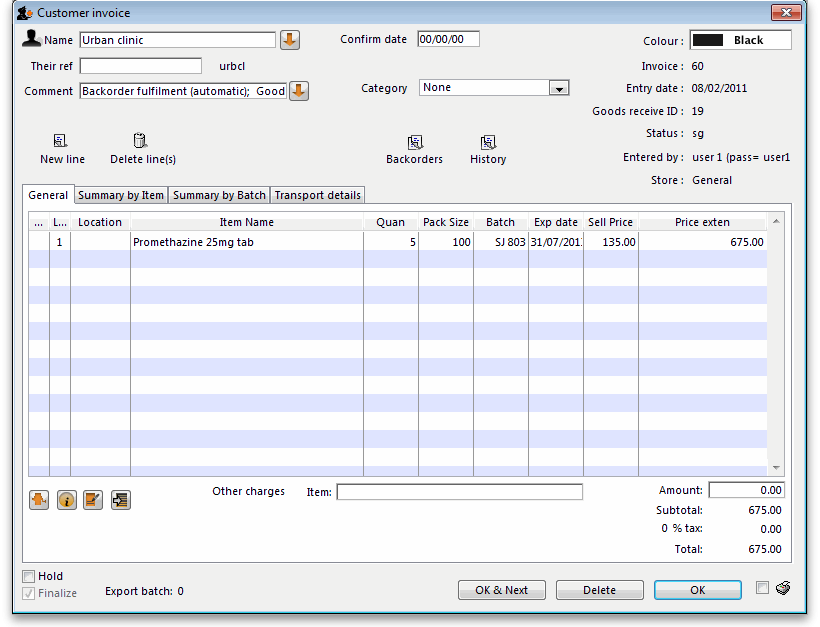Open the Backorders icon
Screen dimensions: 820x627
(414, 143)
